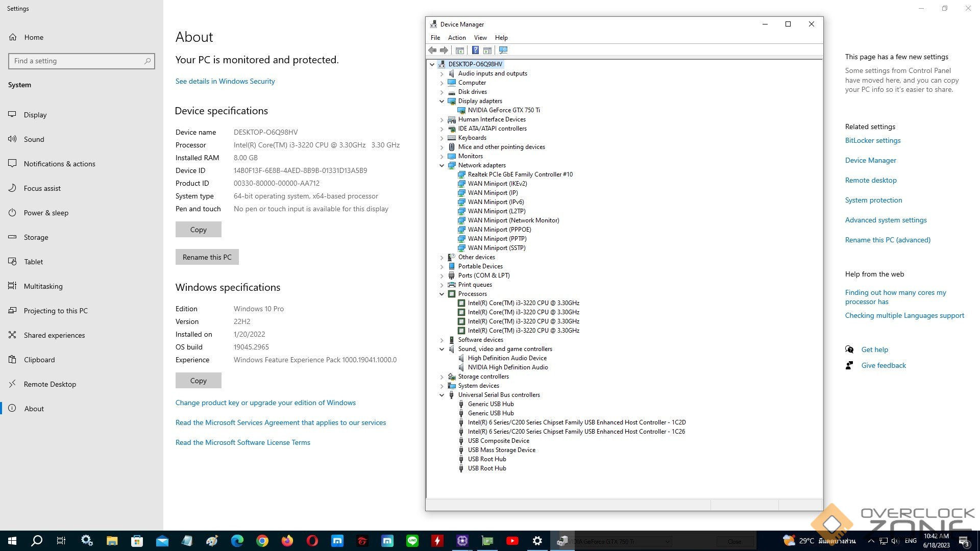Select Storage in the Settings sidebar
The height and width of the screenshot is (551, 980).
(x=36, y=237)
